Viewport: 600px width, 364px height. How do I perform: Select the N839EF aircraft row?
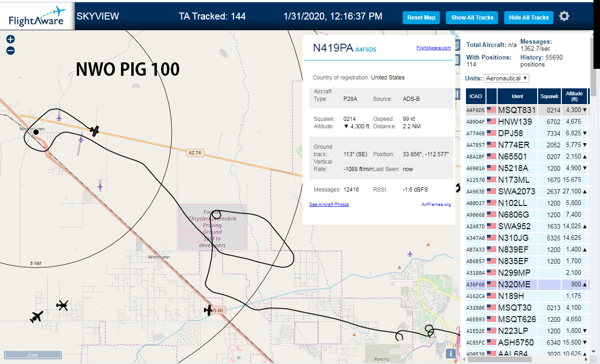pos(528,250)
